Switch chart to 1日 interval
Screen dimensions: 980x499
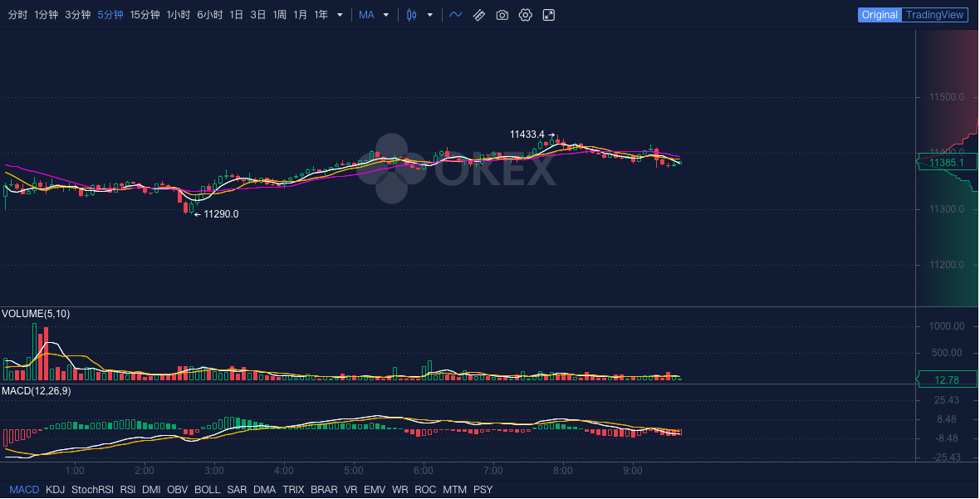click(236, 15)
